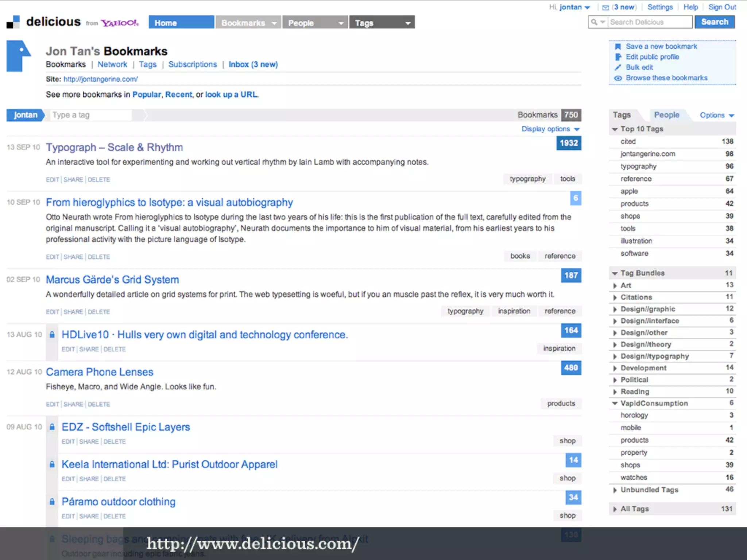Open the Network tab link

coord(112,65)
